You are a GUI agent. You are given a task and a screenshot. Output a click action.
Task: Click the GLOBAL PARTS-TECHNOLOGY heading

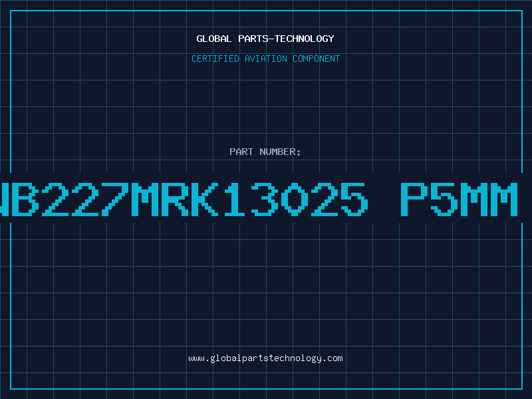265,39
